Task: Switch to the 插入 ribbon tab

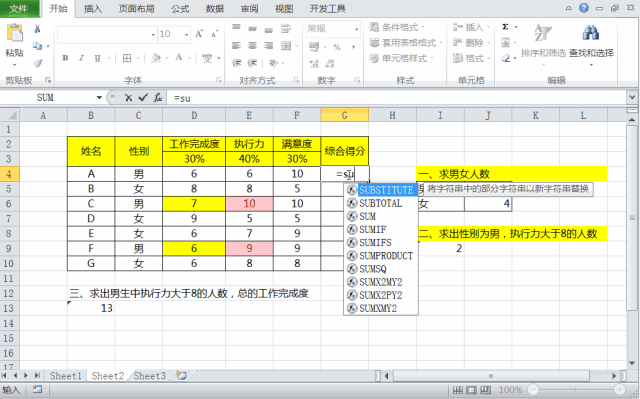Action: tap(93, 9)
